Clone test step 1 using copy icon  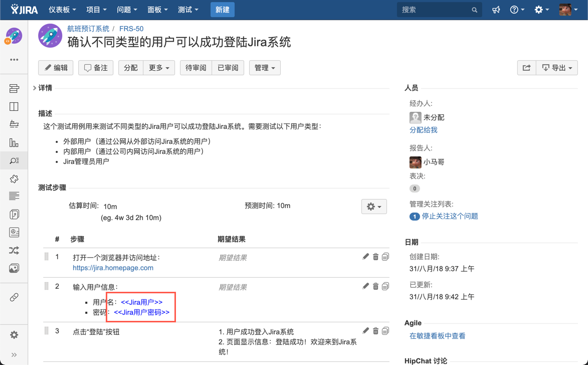385,257
